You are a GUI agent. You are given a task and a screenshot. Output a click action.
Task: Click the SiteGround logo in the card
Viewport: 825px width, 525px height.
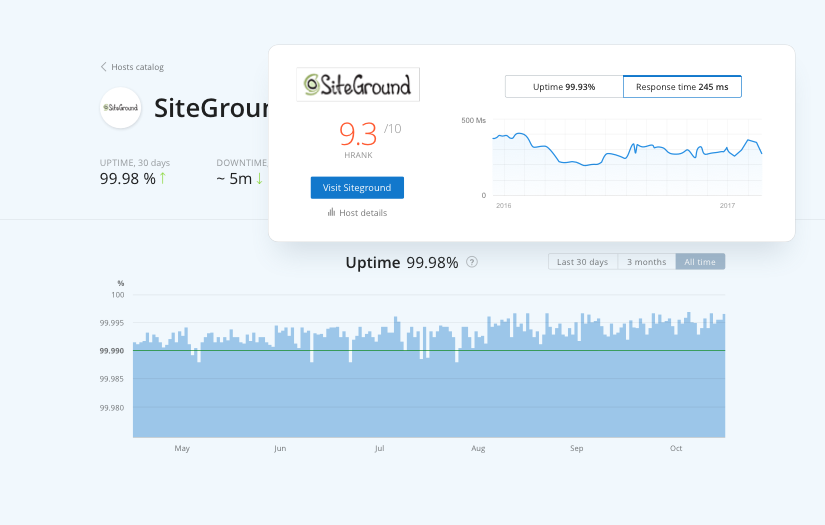click(x=358, y=84)
